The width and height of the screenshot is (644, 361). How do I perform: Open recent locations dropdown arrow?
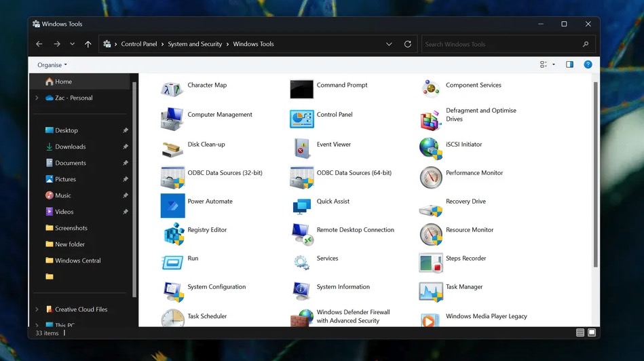click(73, 44)
